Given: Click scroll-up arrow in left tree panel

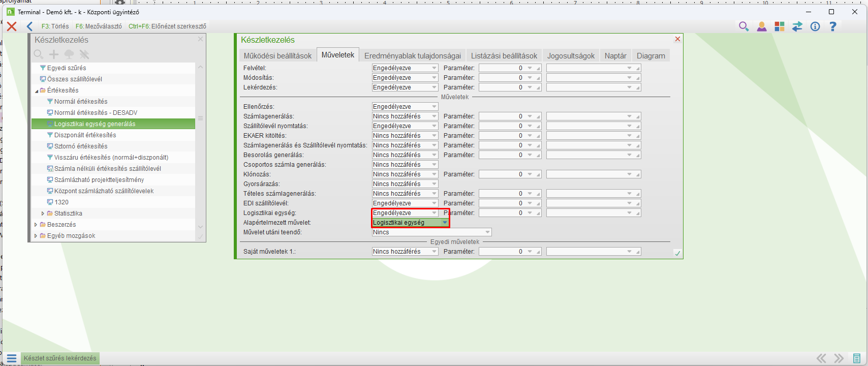Looking at the screenshot, I should click(x=200, y=67).
